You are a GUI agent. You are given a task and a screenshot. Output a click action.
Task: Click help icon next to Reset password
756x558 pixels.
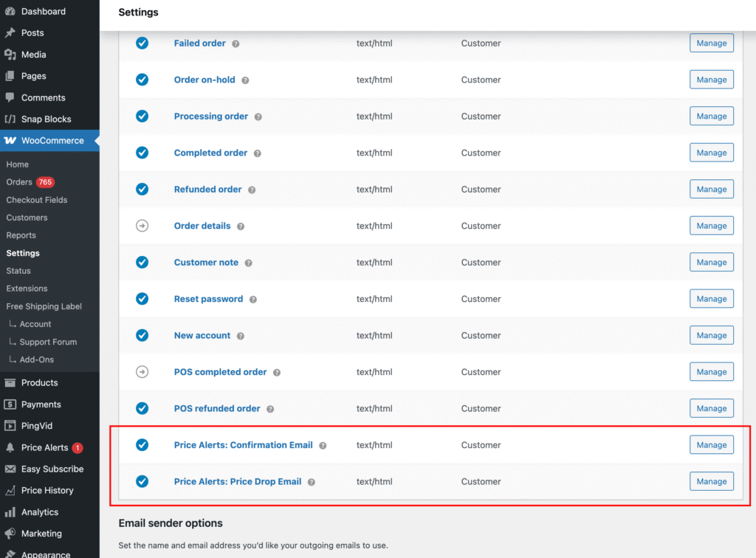[x=253, y=300]
